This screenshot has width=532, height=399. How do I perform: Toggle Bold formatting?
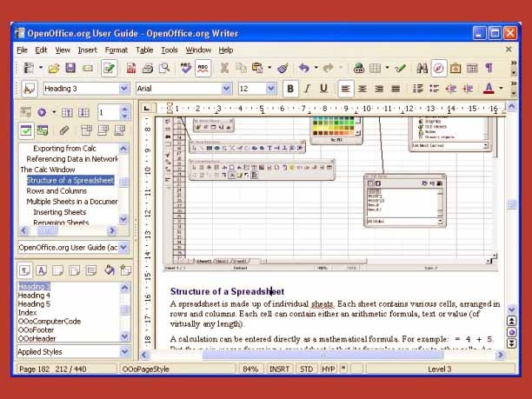point(289,89)
